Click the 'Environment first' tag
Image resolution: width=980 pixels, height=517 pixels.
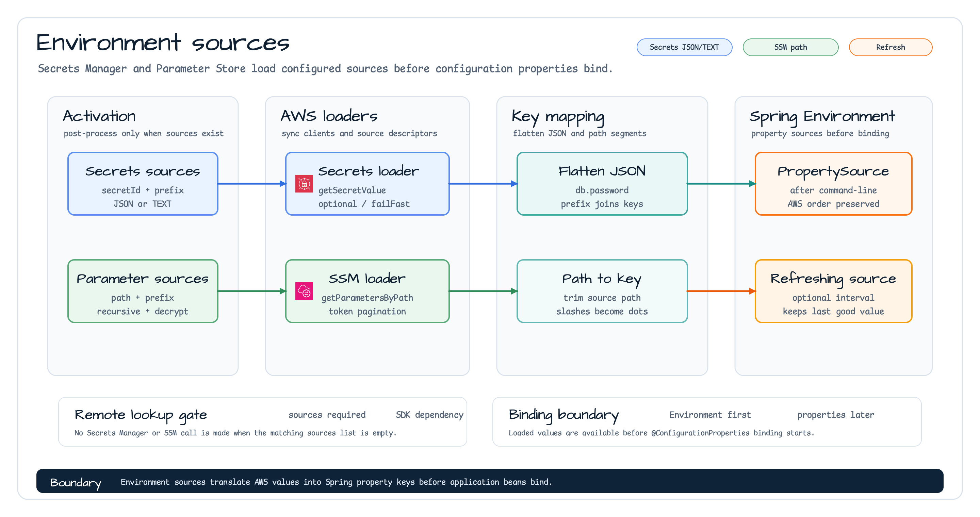(710, 415)
